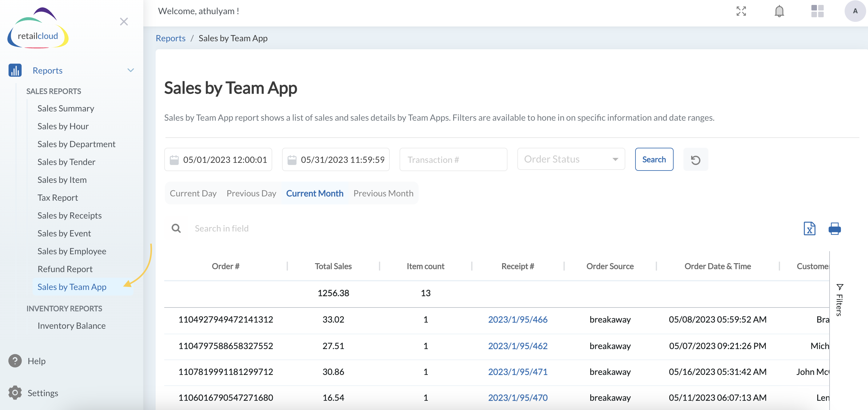Click the start date field 05/01/2023

click(218, 159)
